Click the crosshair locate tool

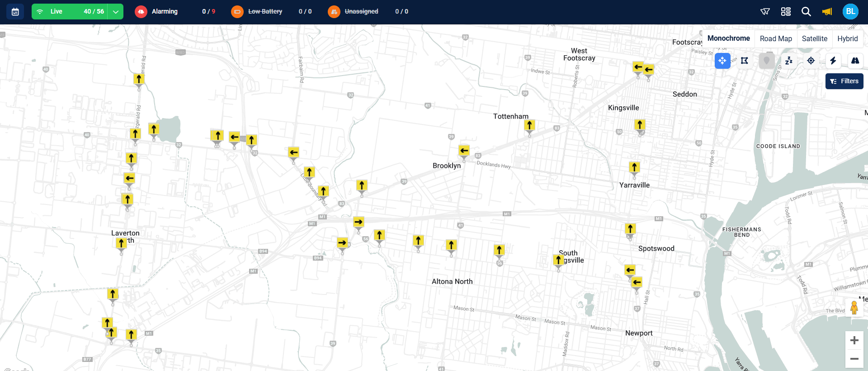(811, 61)
